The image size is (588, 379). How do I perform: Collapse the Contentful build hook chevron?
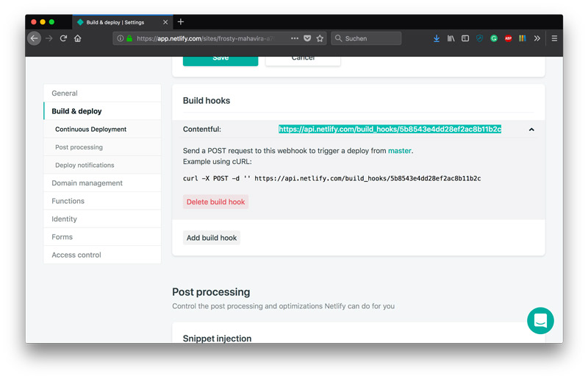pyautogui.click(x=531, y=130)
